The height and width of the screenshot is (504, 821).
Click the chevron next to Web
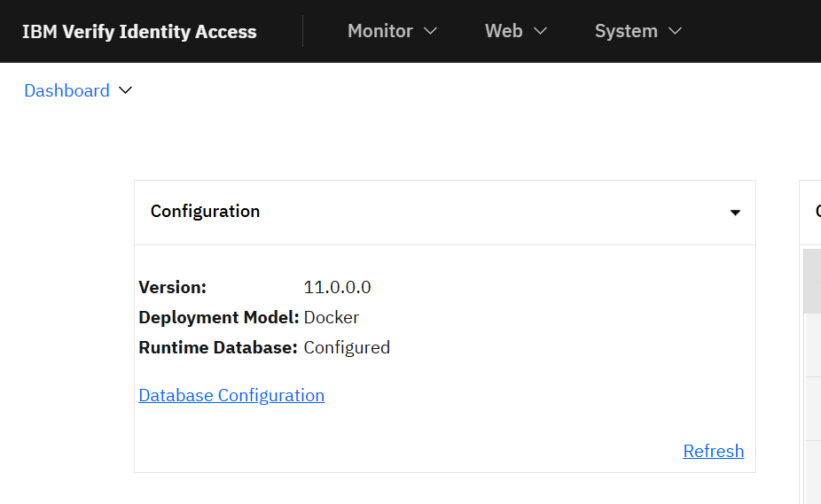pyautogui.click(x=540, y=31)
